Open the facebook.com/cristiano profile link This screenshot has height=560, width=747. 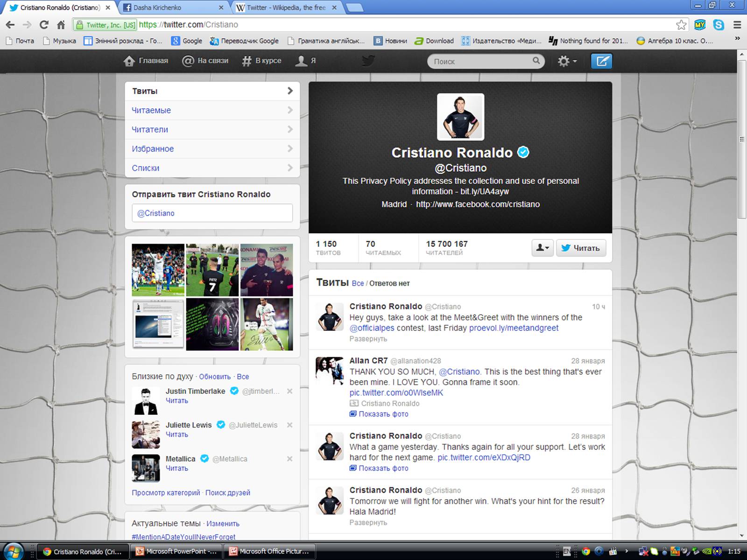point(478,204)
